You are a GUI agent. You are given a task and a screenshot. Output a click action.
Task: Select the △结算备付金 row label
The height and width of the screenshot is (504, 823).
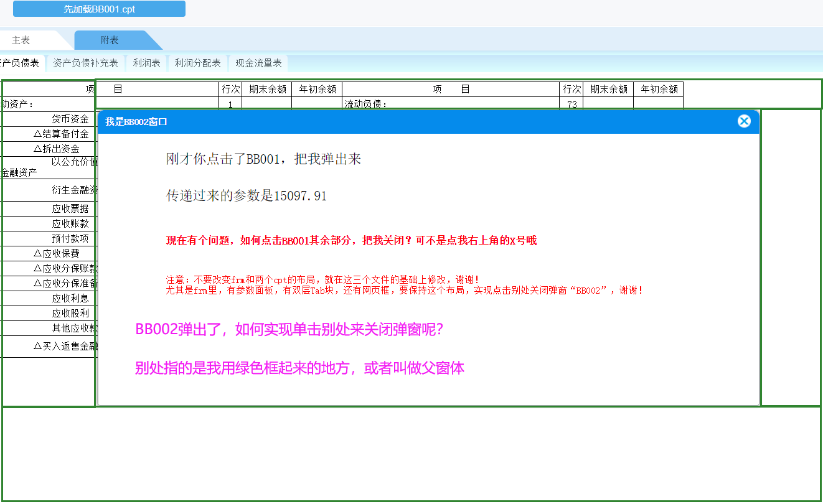pos(61,134)
